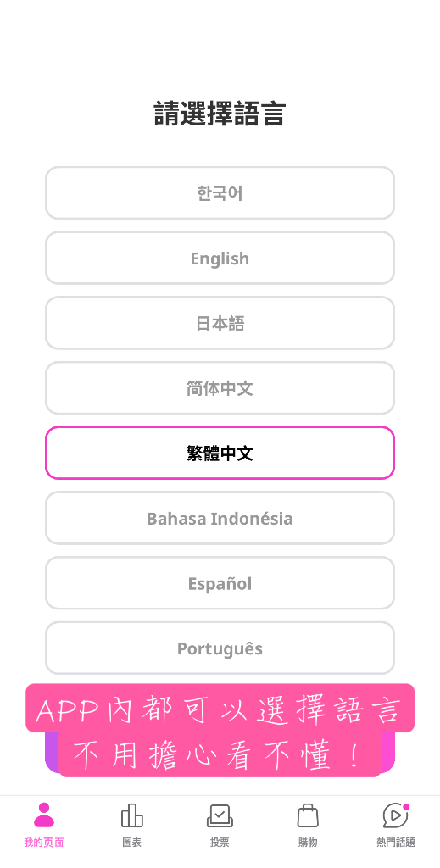Open the 投票 ballot box icon
The height and width of the screenshot is (868, 440).
(220, 815)
